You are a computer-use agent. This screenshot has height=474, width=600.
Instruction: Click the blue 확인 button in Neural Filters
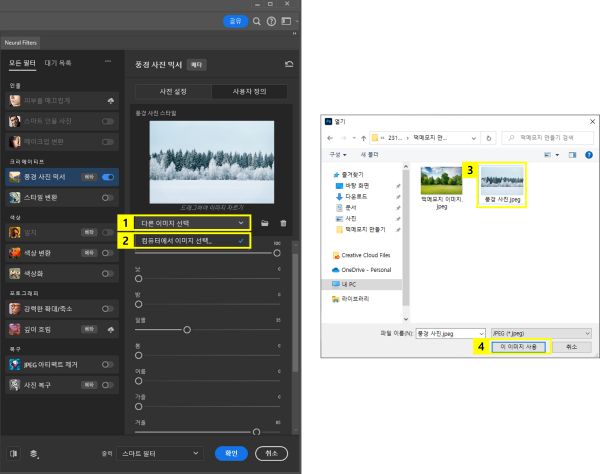click(231, 453)
